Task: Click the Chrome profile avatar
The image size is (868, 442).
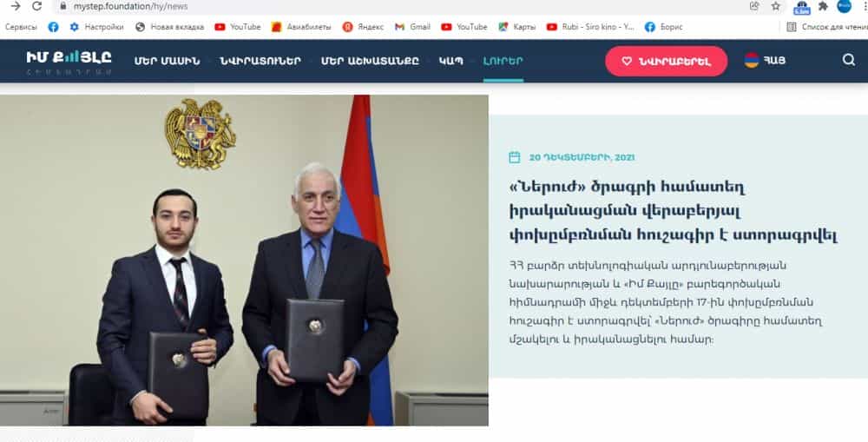Action: (x=844, y=6)
